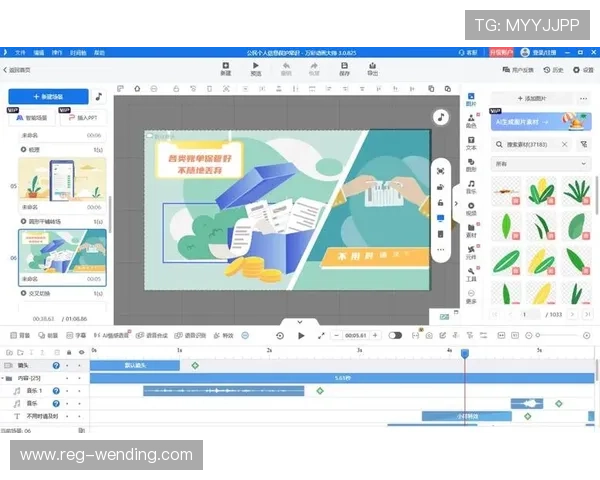Viewport: 600px width, 480px height.
Task: Open the 文件 (File) menu
Action: (21, 51)
